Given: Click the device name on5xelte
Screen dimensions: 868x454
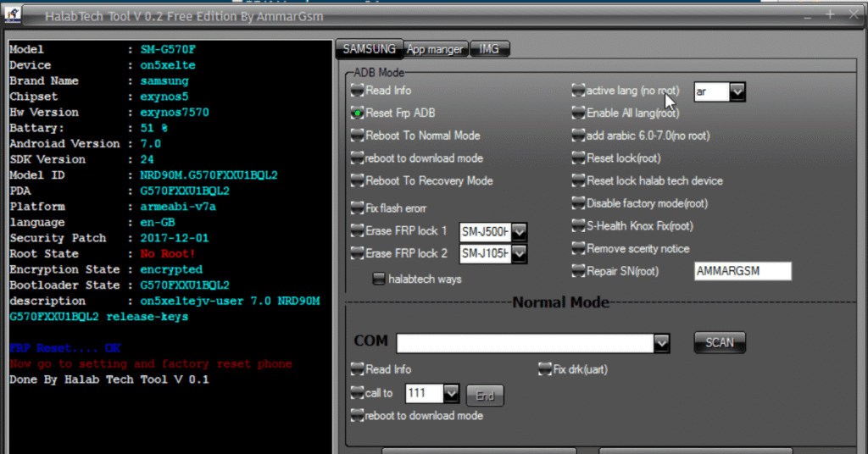Looking at the screenshot, I should click(x=168, y=64).
